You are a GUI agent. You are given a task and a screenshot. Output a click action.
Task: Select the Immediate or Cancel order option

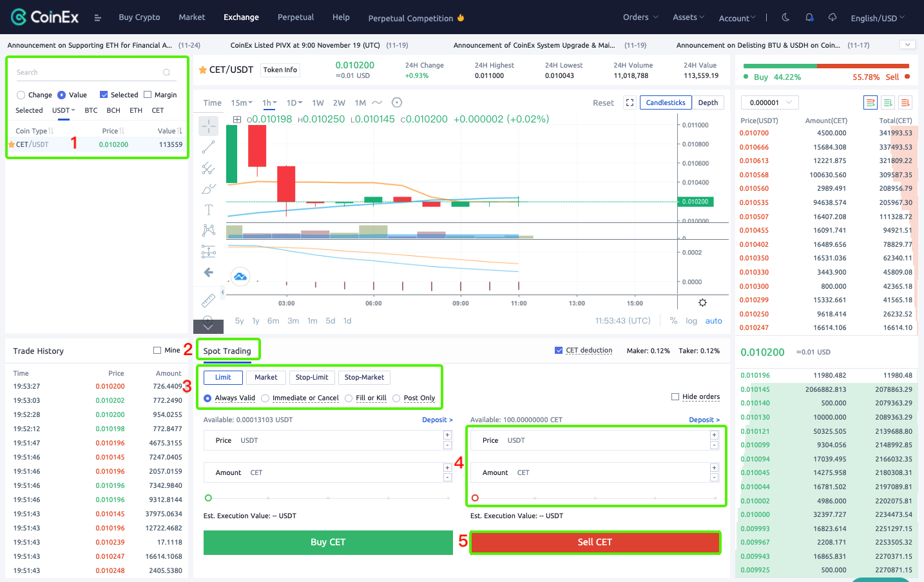click(x=265, y=398)
